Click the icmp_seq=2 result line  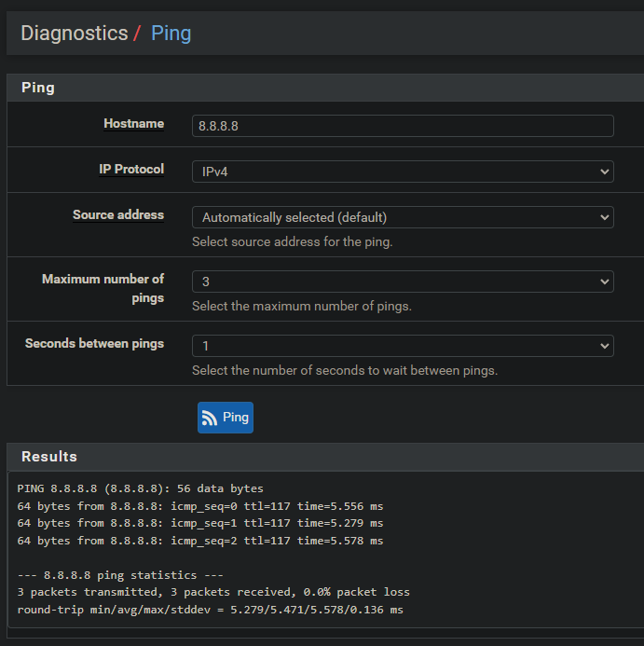click(200, 541)
